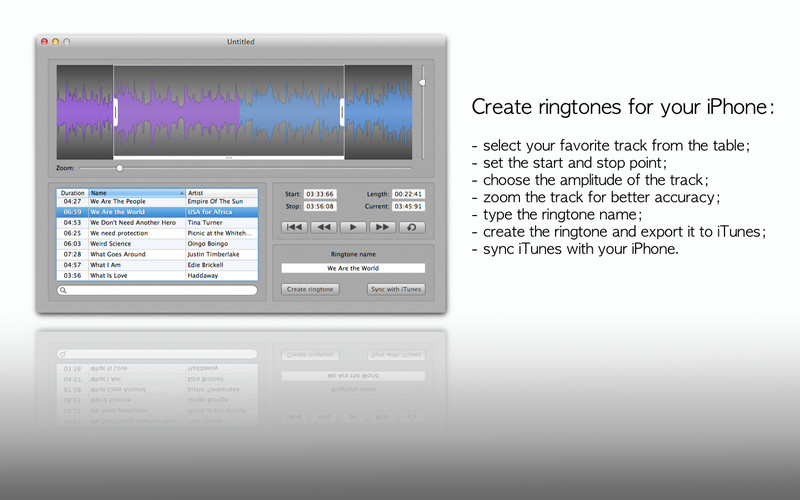The height and width of the screenshot is (500, 800).
Task: Click the artist cell 'Justin Timberlake'
Action: tap(213, 254)
